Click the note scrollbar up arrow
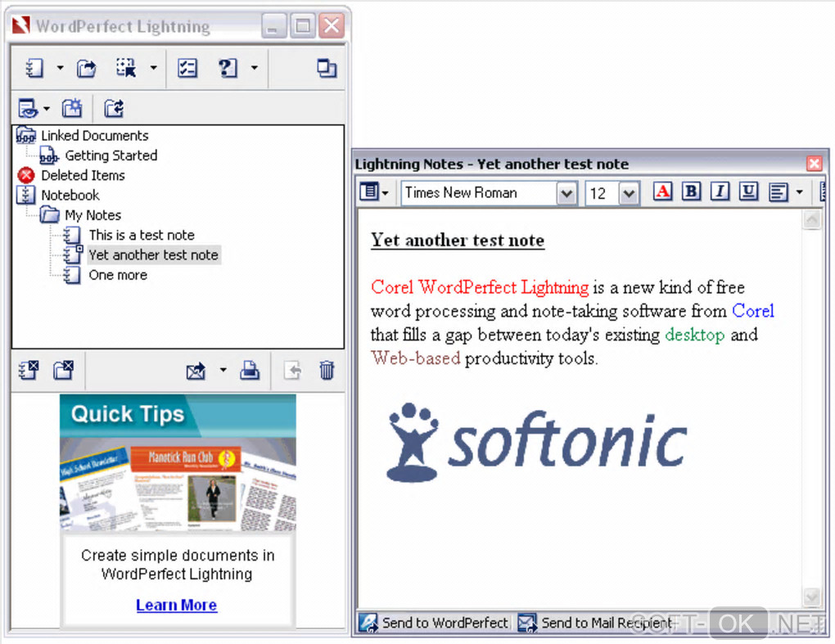 coord(811,220)
